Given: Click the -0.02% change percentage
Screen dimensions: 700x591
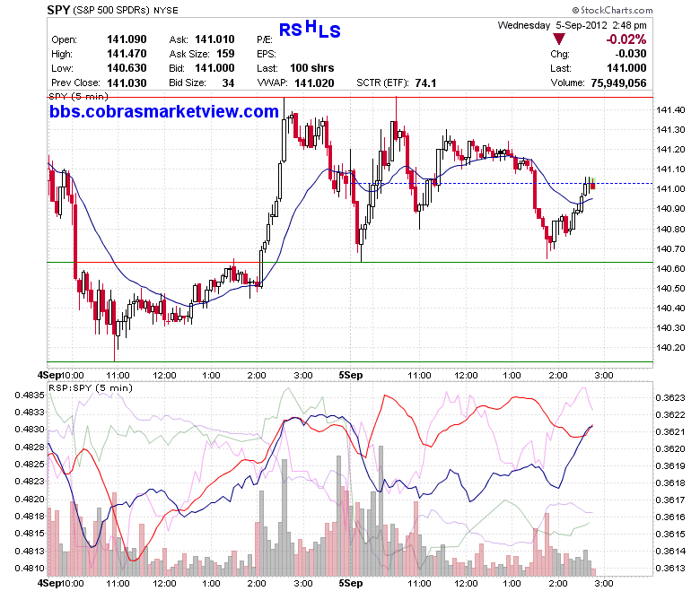Looking at the screenshot, I should (626, 39).
